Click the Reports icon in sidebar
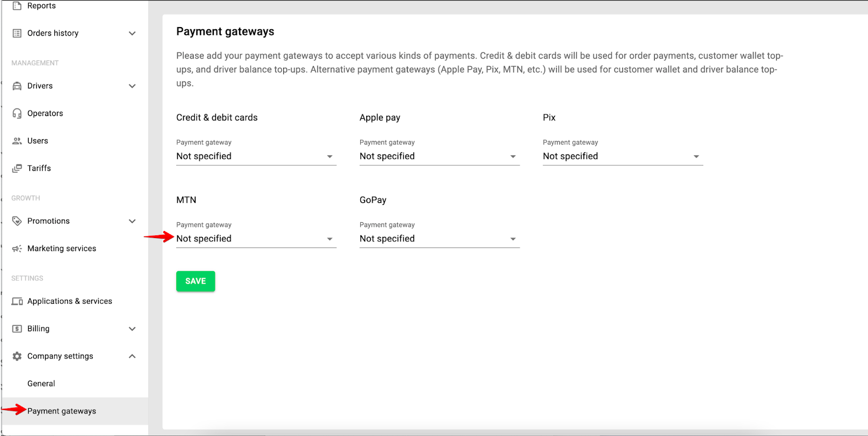The width and height of the screenshot is (868, 436). [17, 6]
